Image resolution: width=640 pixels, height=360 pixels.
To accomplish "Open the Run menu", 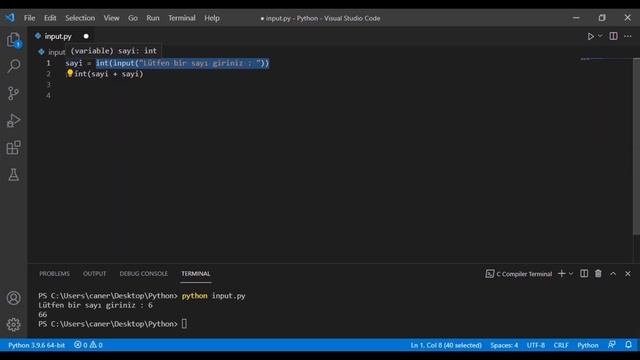I will 153,18.
